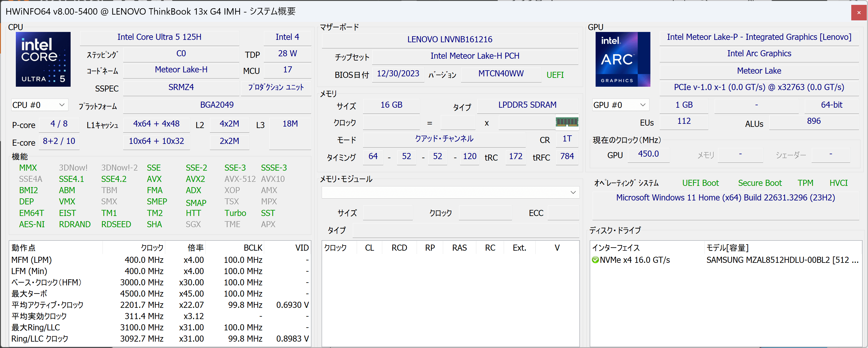The height and width of the screenshot is (348, 868).
Task: Click the TPM indicator
Action: pyautogui.click(x=805, y=183)
